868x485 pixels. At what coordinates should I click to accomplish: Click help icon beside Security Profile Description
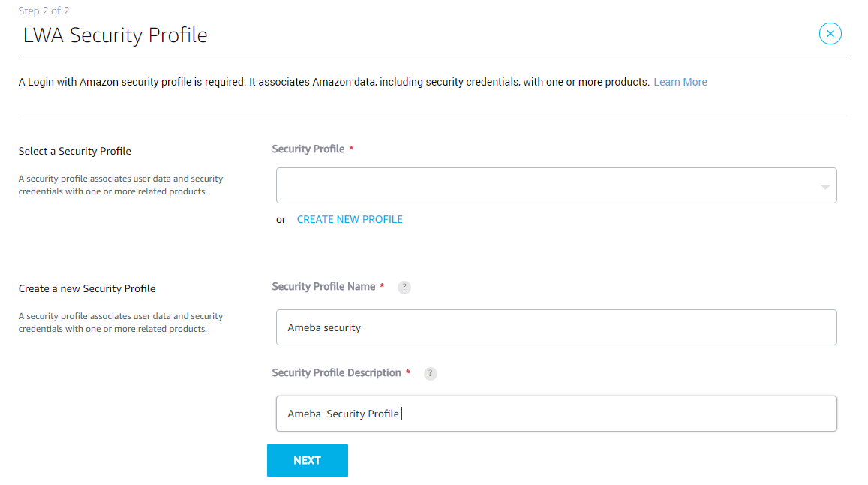[430, 374]
